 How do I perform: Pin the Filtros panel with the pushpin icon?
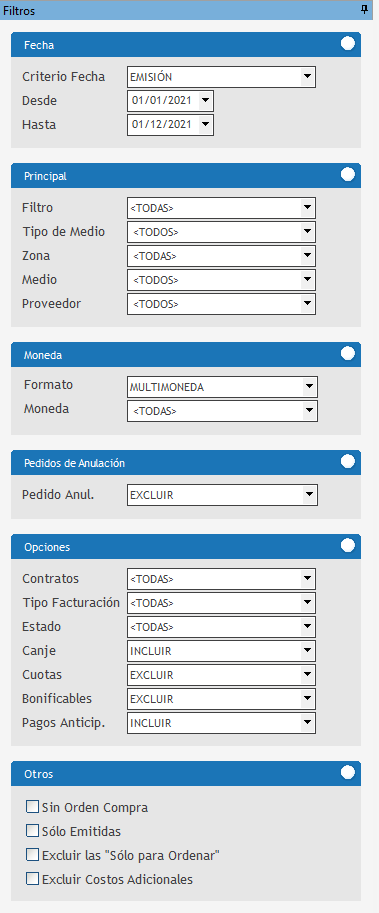point(365,9)
